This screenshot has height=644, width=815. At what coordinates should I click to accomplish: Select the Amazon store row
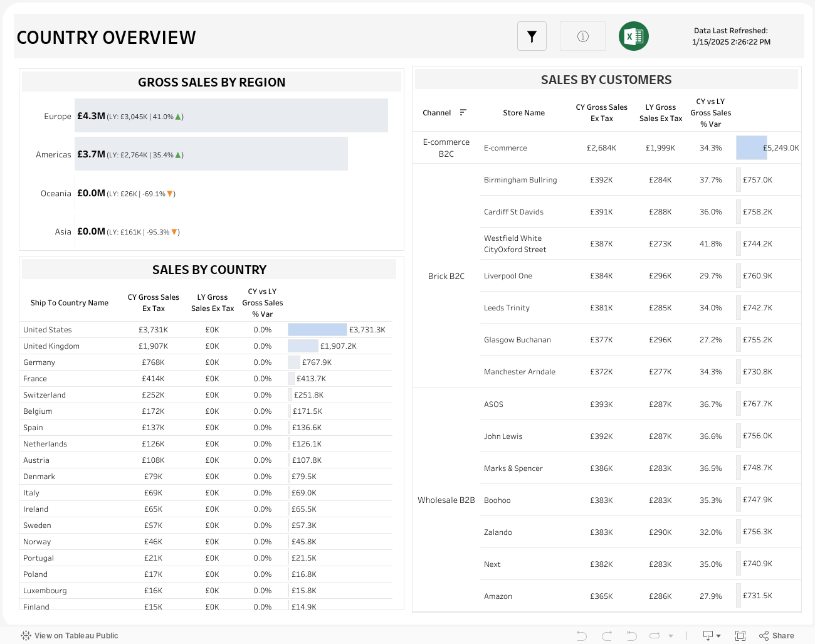click(641, 596)
